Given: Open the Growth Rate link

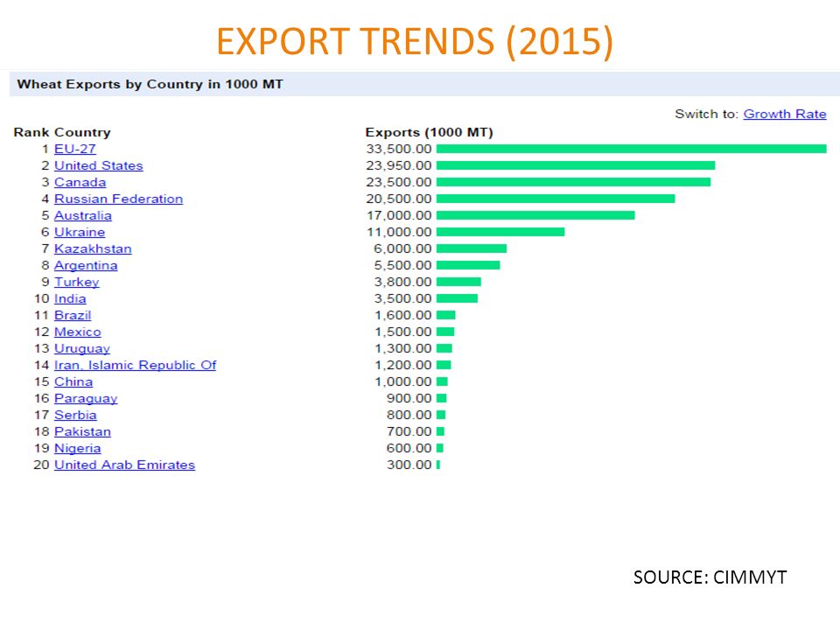Looking at the screenshot, I should click(x=784, y=114).
